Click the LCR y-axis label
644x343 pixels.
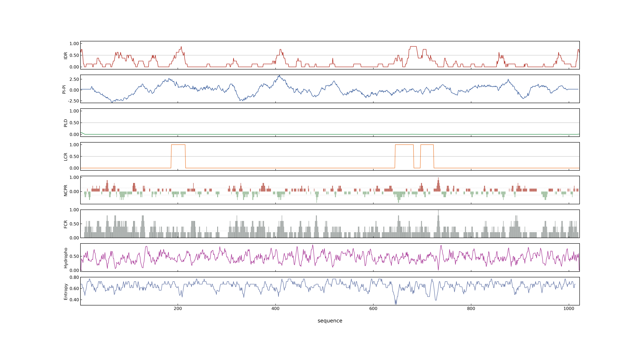66,157
